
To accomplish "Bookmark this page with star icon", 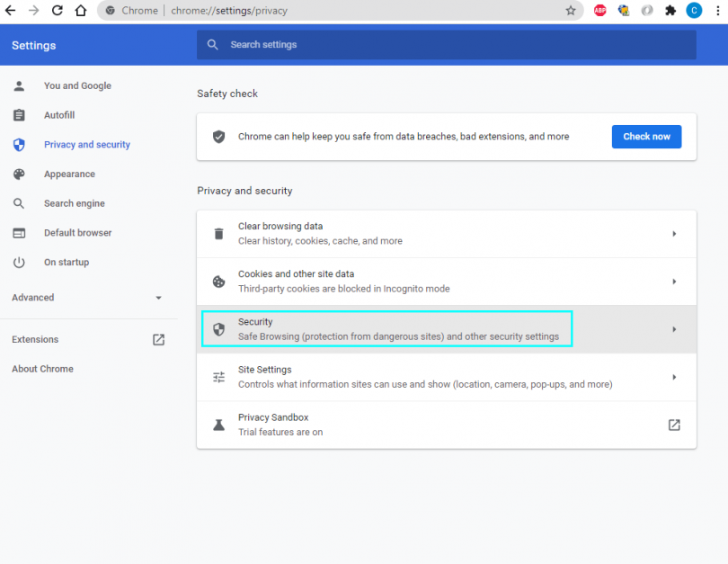I will [571, 11].
